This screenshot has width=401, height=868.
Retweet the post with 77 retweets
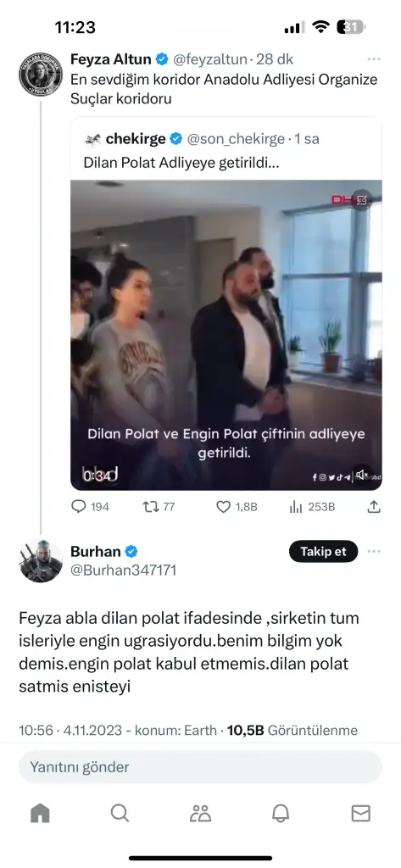point(159,507)
